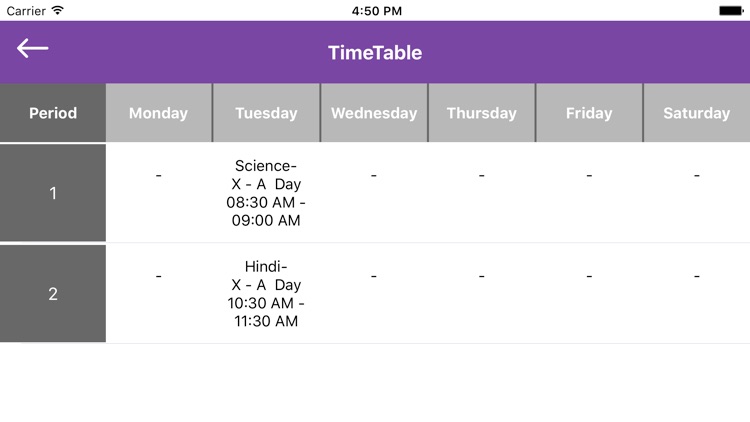Select the Monday column header
Image resolution: width=750 pixels, height=422 pixels.
coord(158,113)
